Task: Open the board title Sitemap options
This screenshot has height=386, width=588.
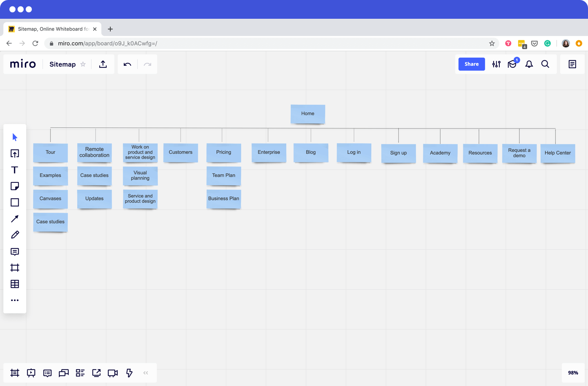Action: pyautogui.click(x=62, y=64)
